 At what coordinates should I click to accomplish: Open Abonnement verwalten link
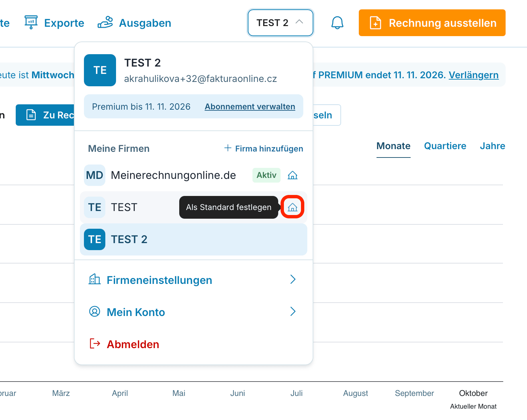click(x=250, y=107)
